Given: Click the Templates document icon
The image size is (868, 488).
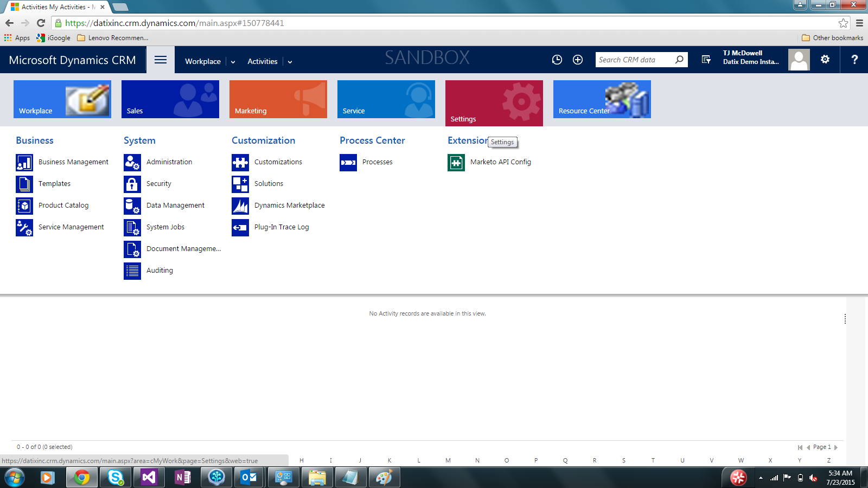Looking at the screenshot, I should 24,184.
